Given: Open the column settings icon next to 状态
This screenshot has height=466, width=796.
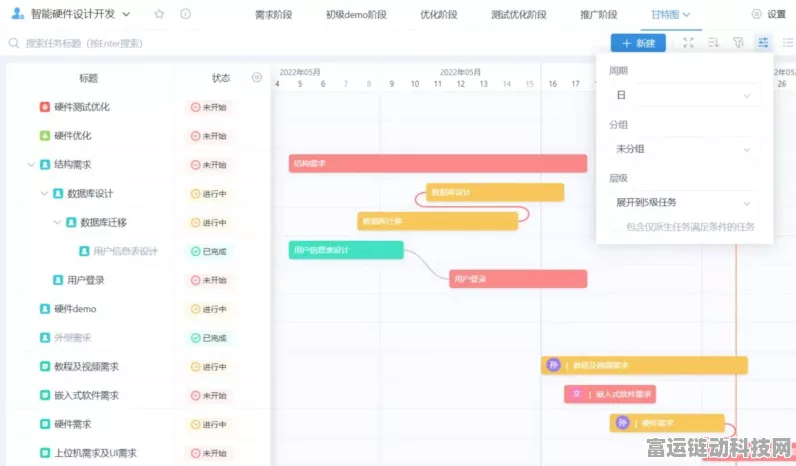Looking at the screenshot, I should click(x=257, y=77).
